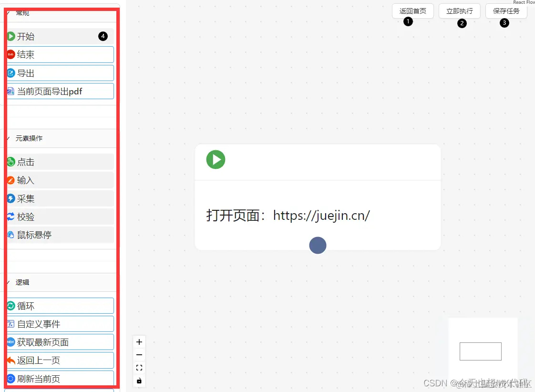
Task: Click the 输入 (Input) action icon
Action: click(11, 180)
